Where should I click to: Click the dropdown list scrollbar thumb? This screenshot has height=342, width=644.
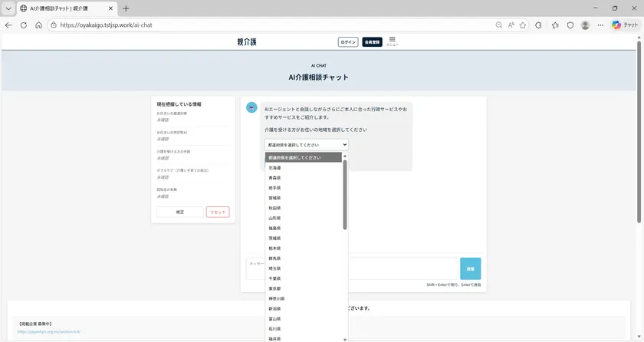point(345,192)
